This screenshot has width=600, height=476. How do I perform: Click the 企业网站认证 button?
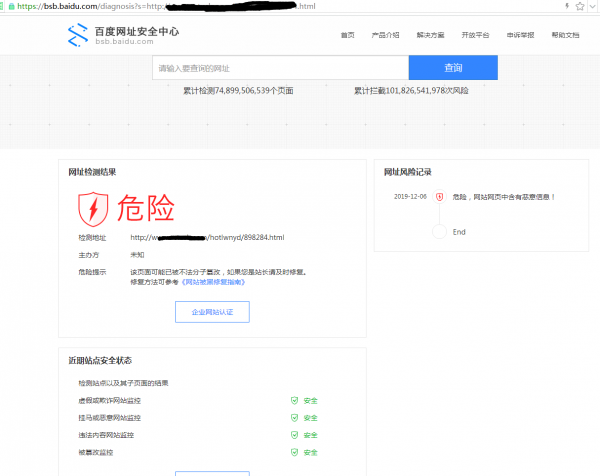coord(212,312)
